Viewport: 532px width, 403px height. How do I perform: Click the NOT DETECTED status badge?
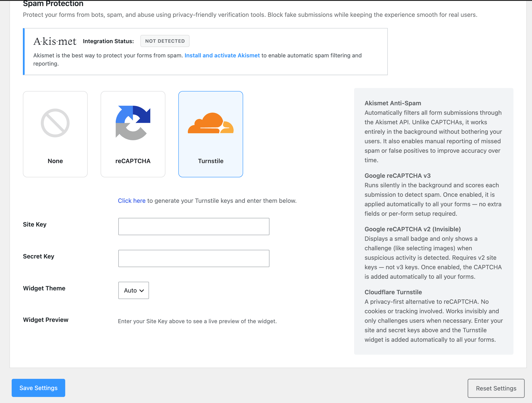[x=165, y=41]
